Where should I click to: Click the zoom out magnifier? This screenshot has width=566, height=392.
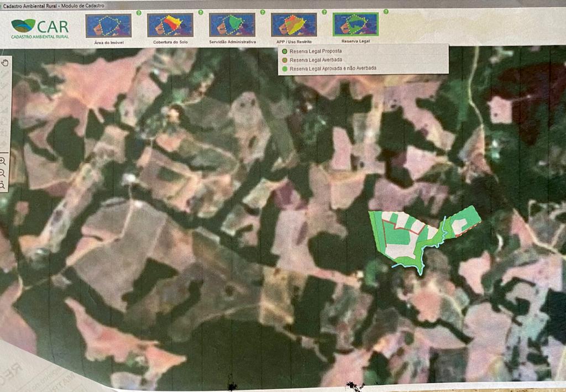(3, 173)
